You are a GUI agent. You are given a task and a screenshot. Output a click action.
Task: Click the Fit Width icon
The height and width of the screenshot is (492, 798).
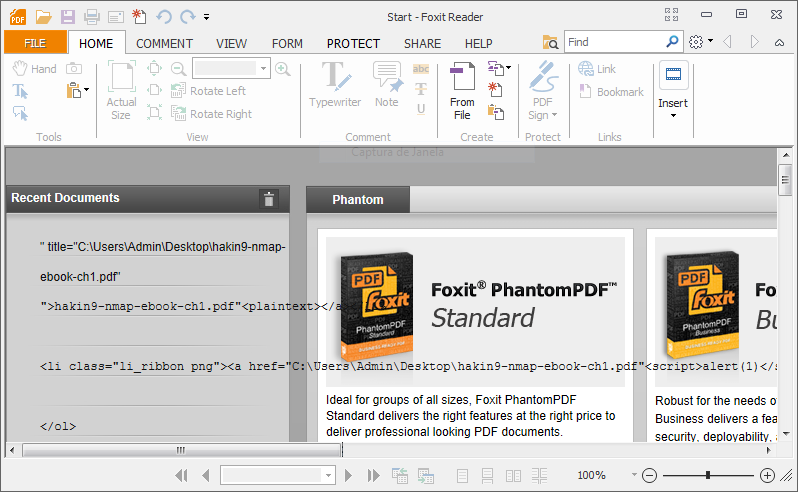154,91
